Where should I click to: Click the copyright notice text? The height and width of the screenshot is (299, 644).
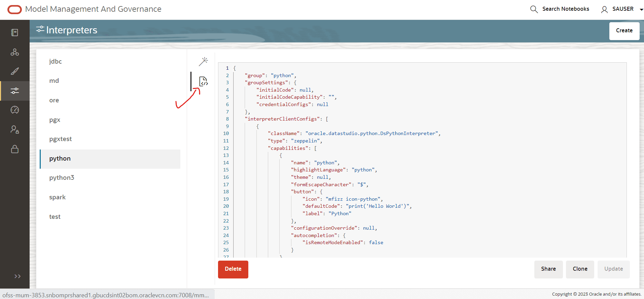[597, 294]
